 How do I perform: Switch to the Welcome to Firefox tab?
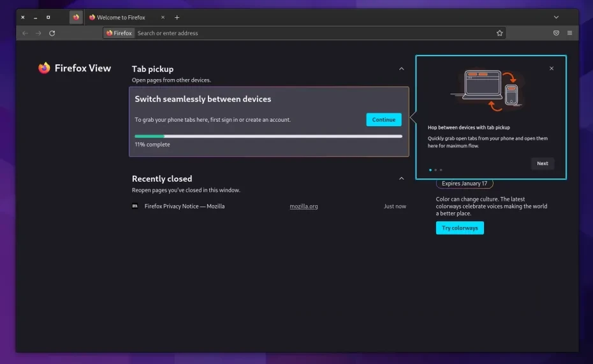click(x=121, y=17)
